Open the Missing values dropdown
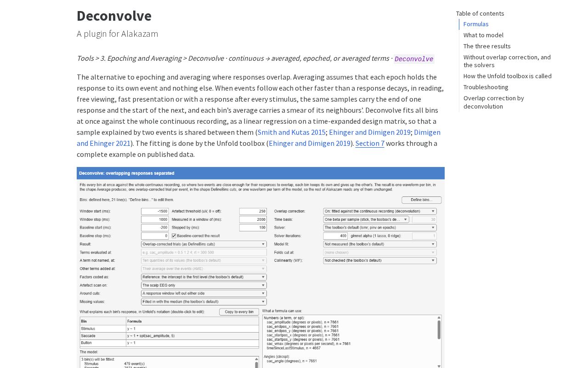 (204, 302)
